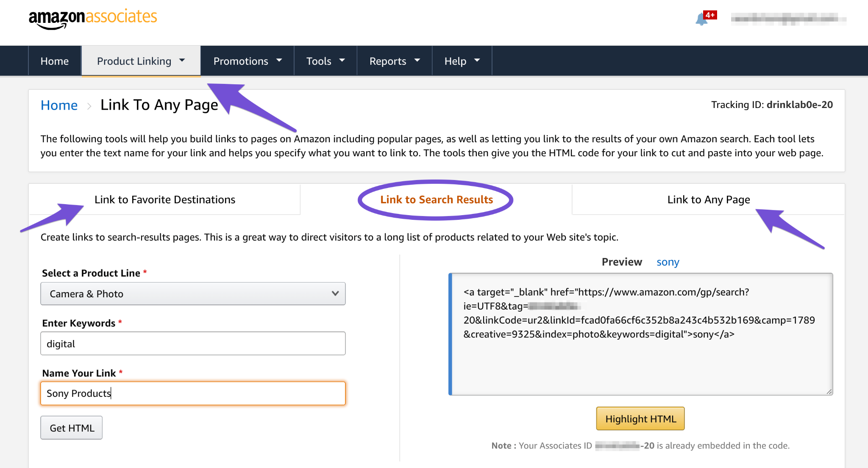Focus the Name Your Link field

193,393
